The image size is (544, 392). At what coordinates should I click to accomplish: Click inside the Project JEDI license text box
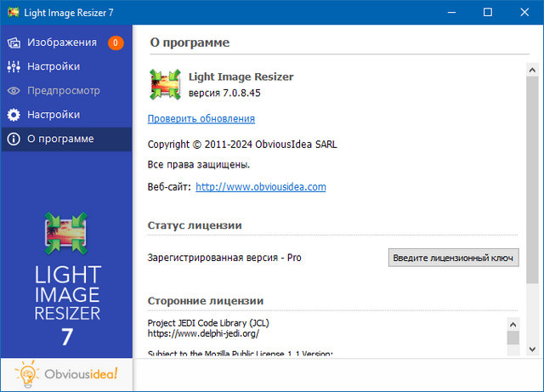323,336
